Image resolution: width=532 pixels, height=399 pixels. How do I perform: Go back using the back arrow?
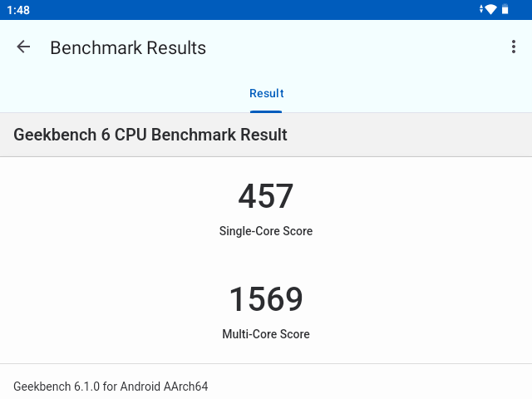(23, 47)
